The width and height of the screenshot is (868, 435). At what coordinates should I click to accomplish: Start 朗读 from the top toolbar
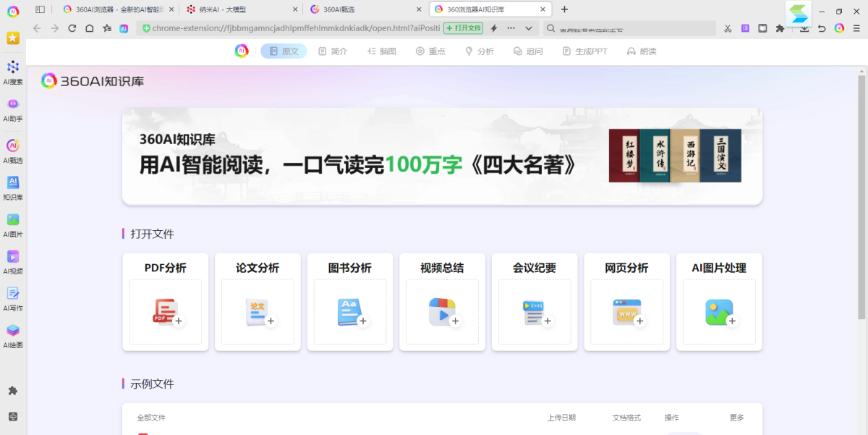[641, 51]
